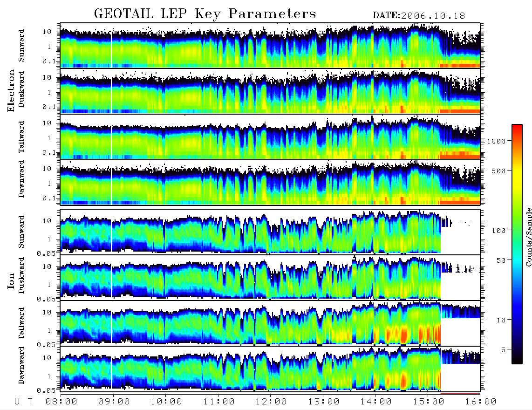Click the '5' color scale label
Screen dimensions: 532x410
504,349
